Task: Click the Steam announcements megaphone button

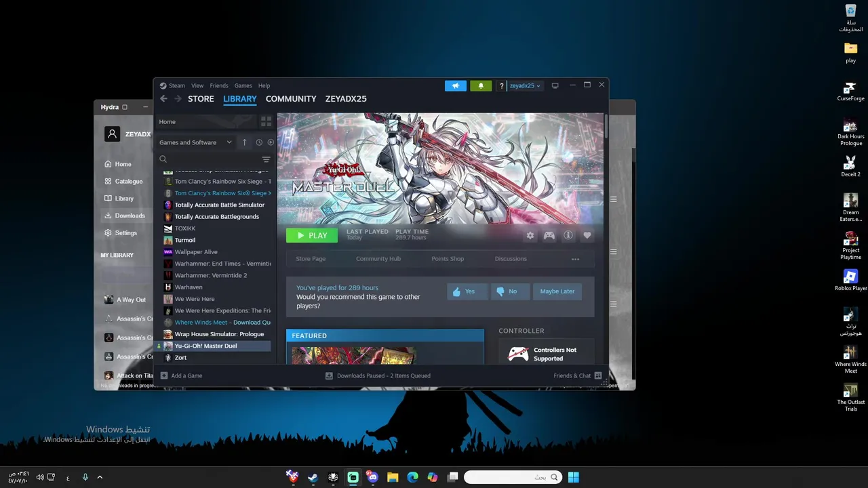Action: [x=456, y=85]
